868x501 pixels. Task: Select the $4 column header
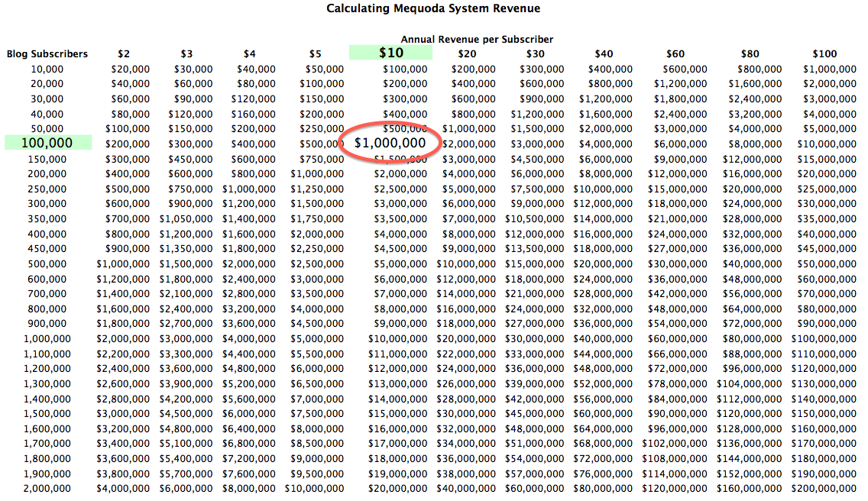250,53
